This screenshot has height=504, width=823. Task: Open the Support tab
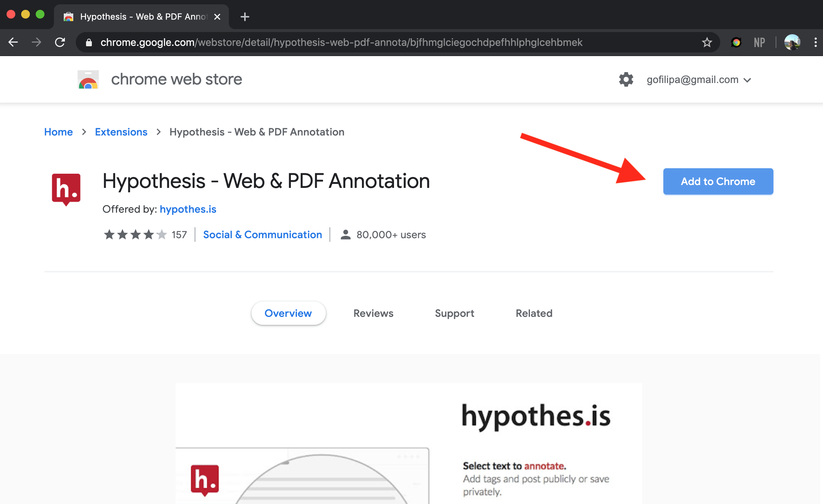[x=454, y=313]
